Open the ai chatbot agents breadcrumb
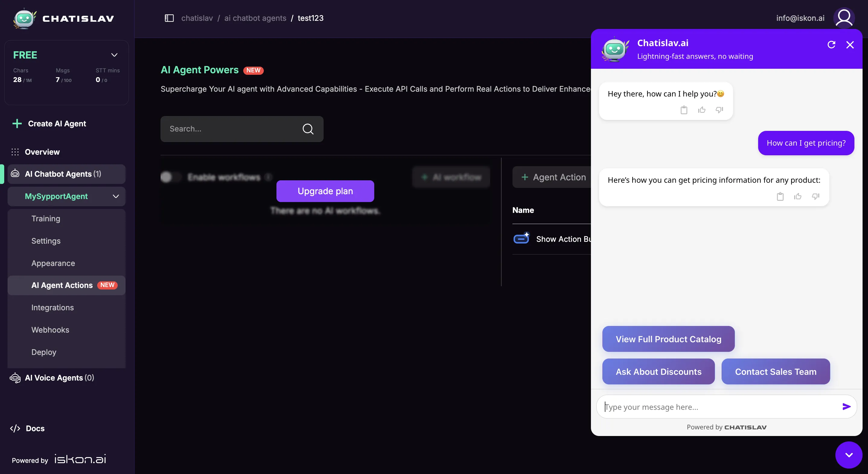The height and width of the screenshot is (474, 868). [254, 18]
